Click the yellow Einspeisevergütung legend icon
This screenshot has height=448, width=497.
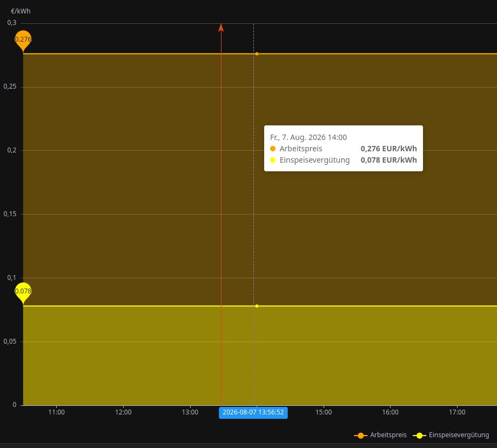click(x=419, y=436)
